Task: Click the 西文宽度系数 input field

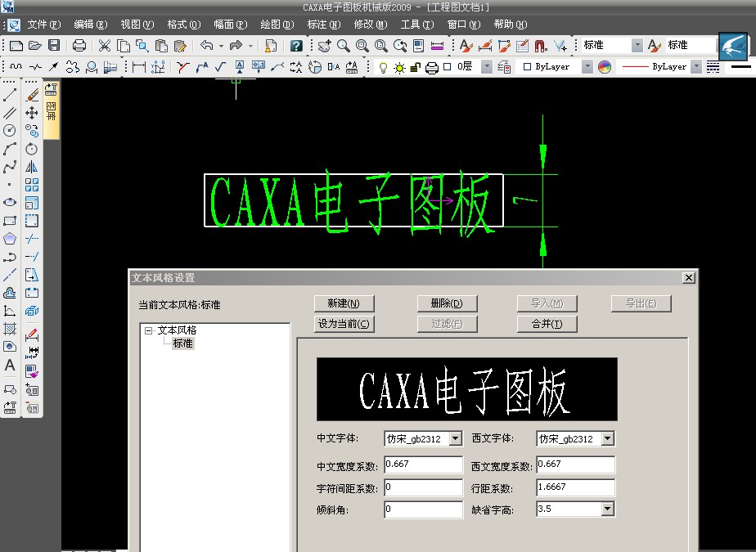Action: pos(576,464)
